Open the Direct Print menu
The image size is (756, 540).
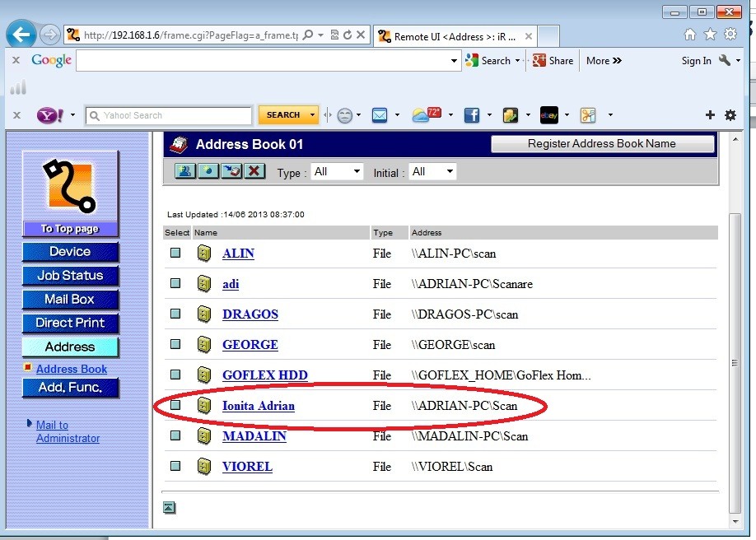pyautogui.click(x=70, y=323)
